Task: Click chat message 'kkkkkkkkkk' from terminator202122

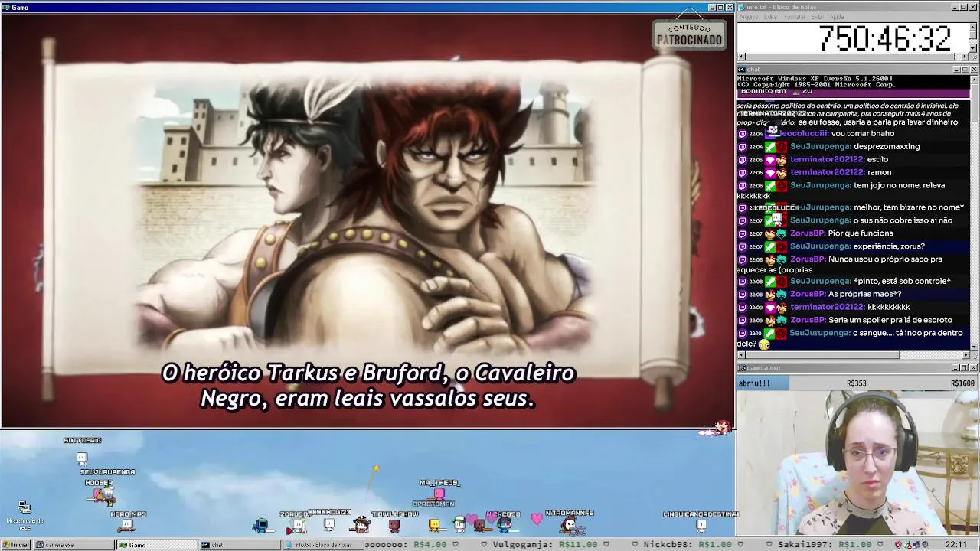Action: pyautogui.click(x=888, y=307)
